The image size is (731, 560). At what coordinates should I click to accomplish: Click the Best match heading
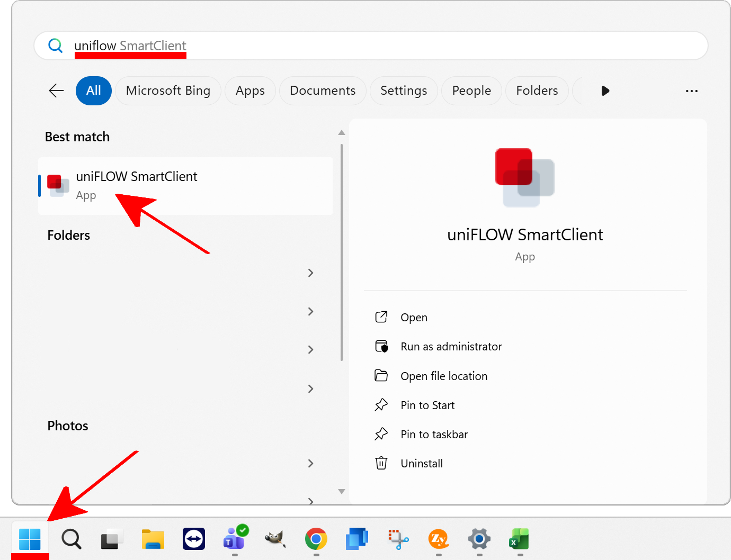pos(77,137)
